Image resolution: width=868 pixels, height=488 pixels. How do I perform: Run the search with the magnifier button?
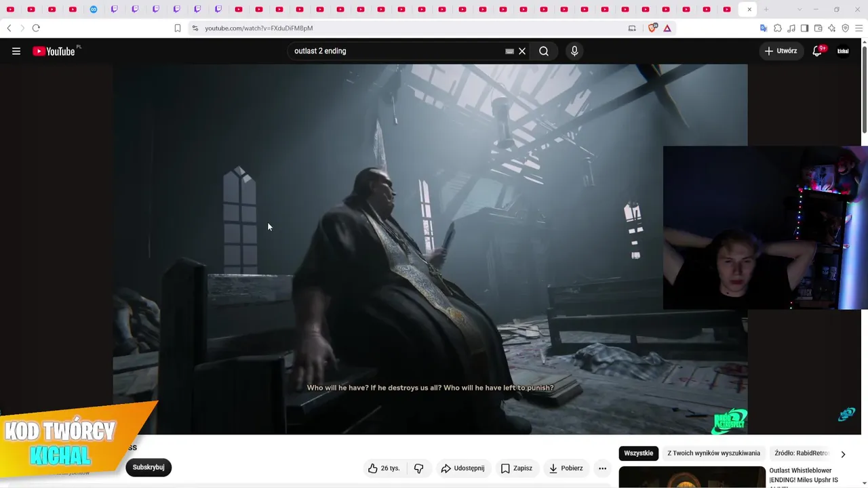coord(544,51)
